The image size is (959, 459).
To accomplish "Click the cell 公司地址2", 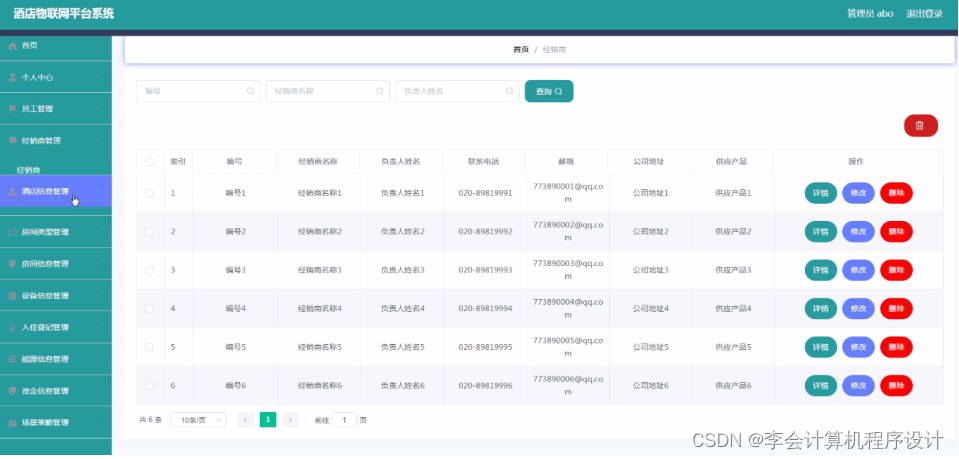I will point(651,231).
